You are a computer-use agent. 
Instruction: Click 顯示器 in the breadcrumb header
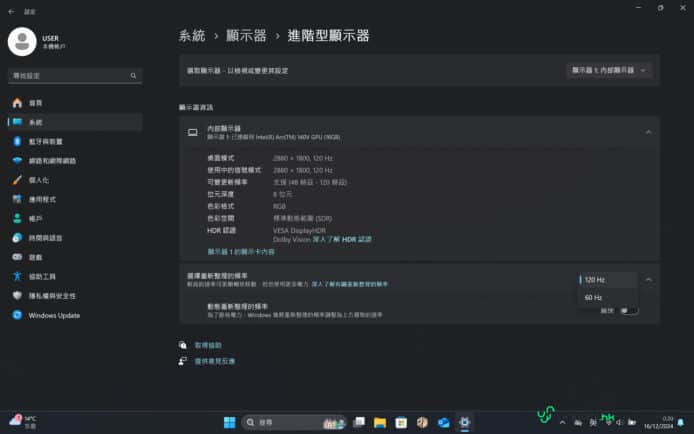[x=247, y=35]
